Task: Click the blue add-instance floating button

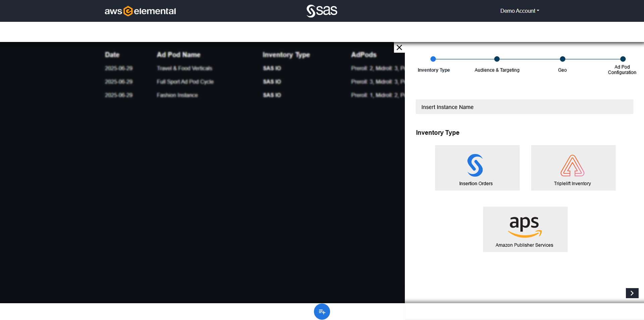Action: pos(322,312)
